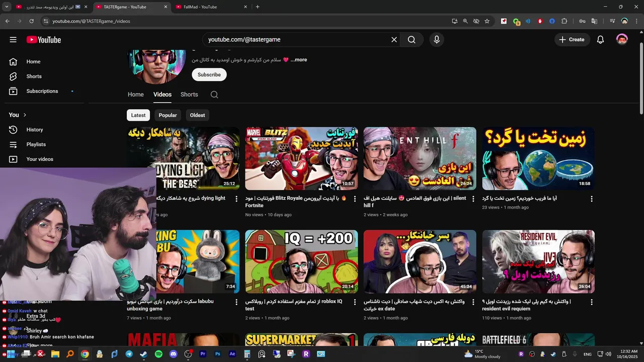Expand channel description with ...more
Screen dimensions: 644x362
click(x=299, y=59)
